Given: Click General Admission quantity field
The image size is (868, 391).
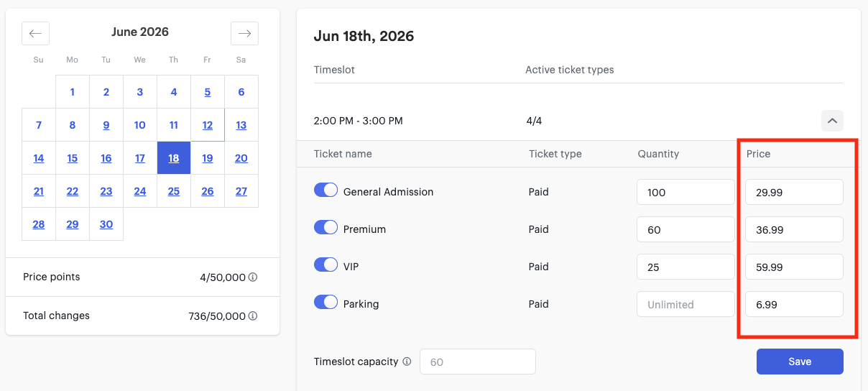Looking at the screenshot, I should (685, 192).
